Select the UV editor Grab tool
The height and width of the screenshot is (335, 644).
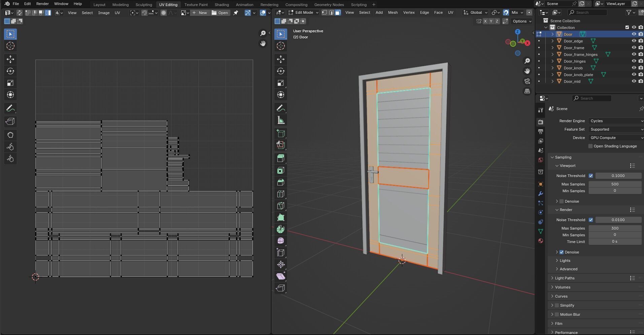pos(10,135)
